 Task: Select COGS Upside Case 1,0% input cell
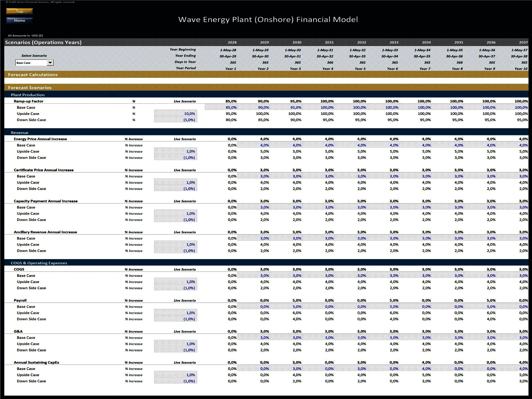[x=176, y=282]
